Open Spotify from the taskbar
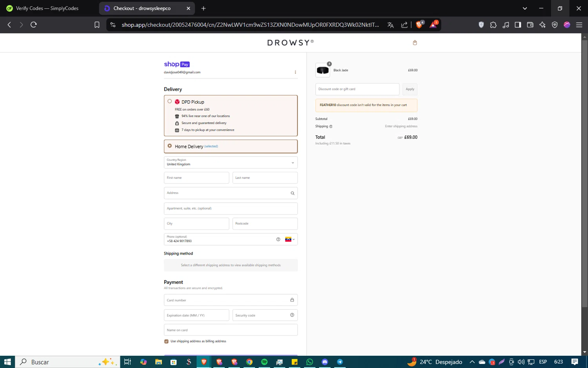Screen dimensions: 588x368 point(264,362)
